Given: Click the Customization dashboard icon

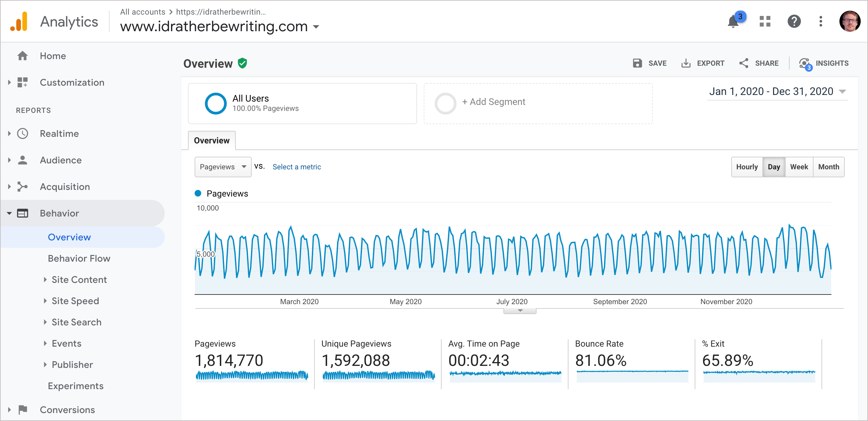Looking at the screenshot, I should (x=23, y=82).
